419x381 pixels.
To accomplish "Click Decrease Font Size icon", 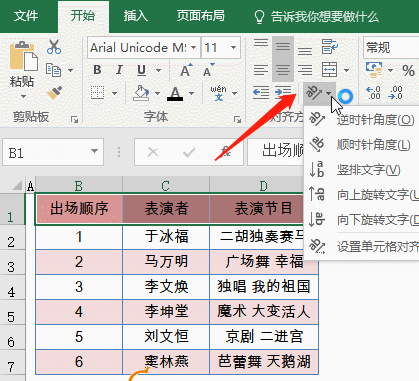I will pos(209,70).
